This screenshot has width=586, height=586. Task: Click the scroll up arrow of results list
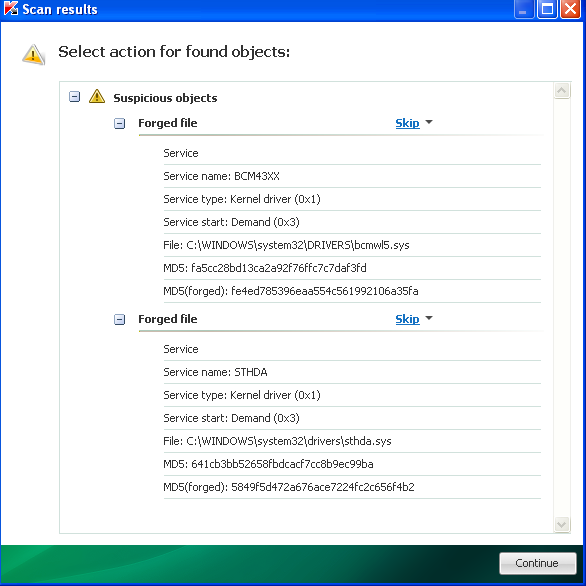pos(562,90)
